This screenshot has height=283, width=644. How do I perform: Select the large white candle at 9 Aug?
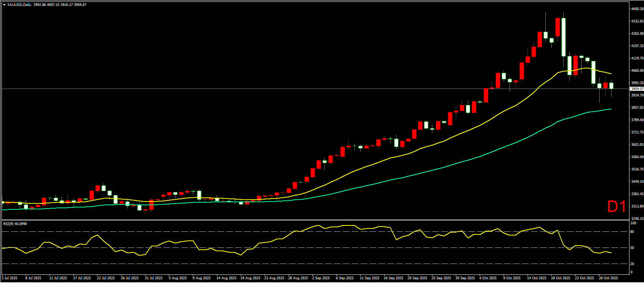199,195
